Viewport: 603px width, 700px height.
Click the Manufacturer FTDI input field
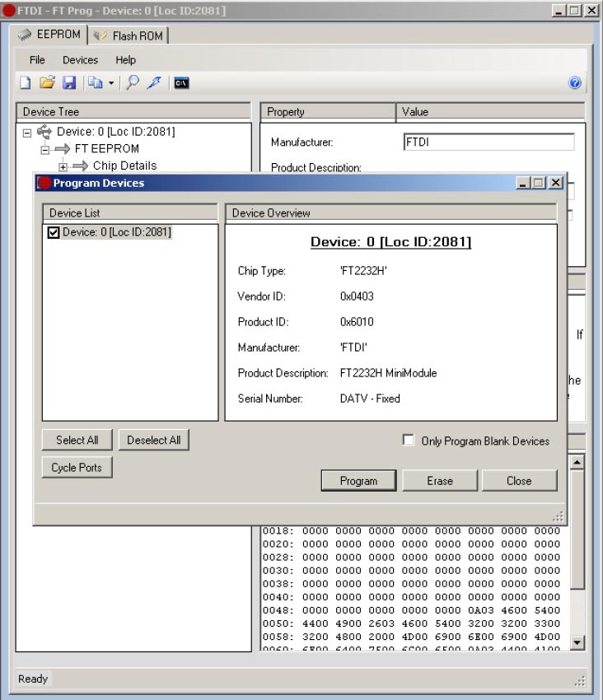point(488,142)
